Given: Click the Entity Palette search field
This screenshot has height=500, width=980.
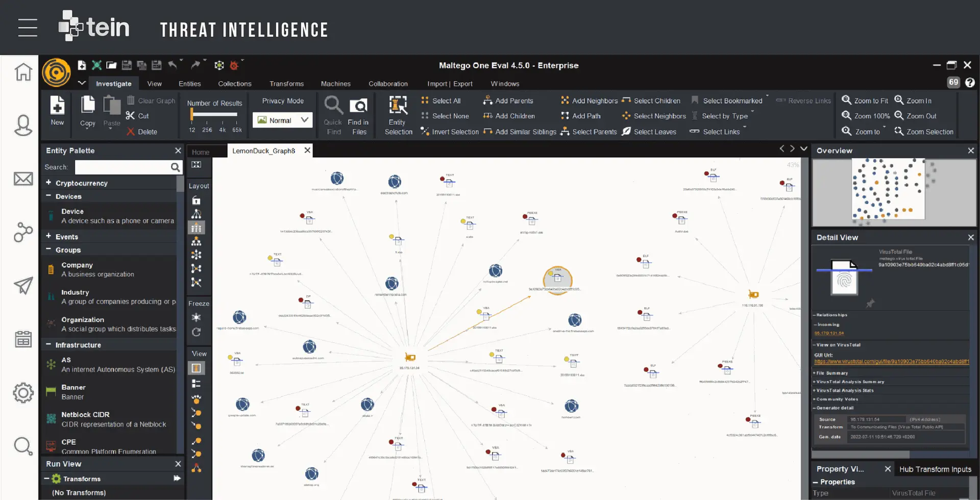Looking at the screenshot, I should pyautogui.click(x=122, y=167).
